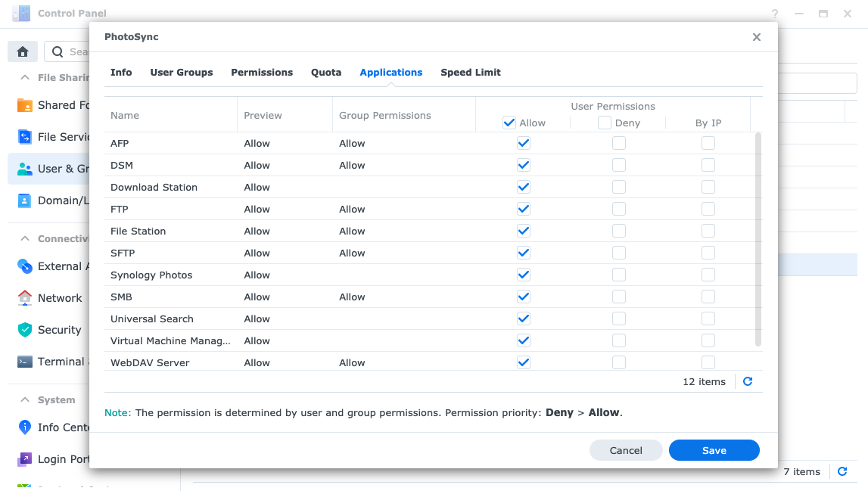868x491 pixels.
Task: Click the Home icon in Control Panel
Action: click(x=23, y=51)
